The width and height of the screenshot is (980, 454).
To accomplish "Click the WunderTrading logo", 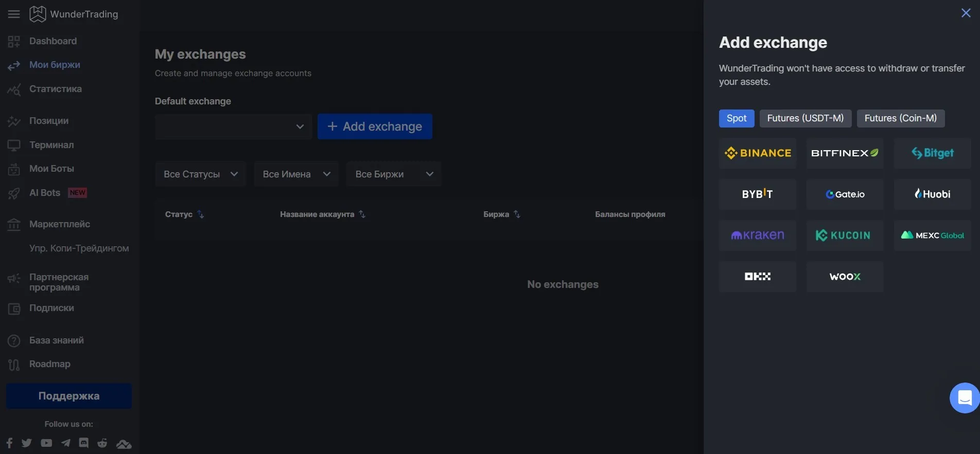I will click(x=74, y=14).
